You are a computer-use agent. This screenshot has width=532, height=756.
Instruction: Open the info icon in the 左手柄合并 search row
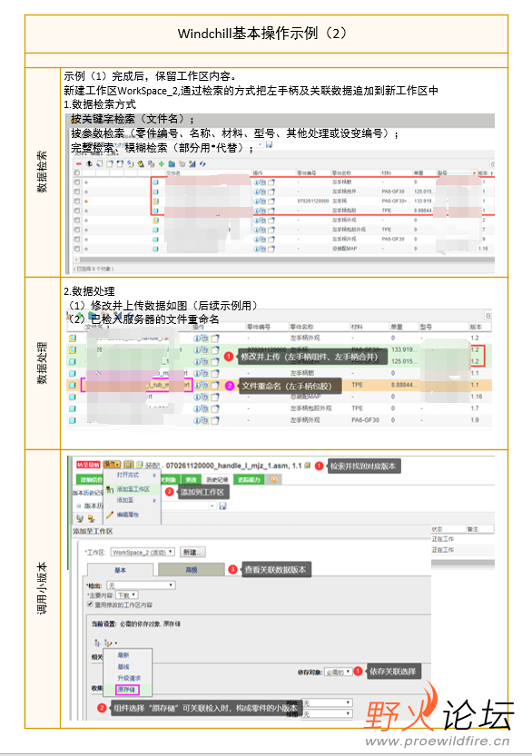tap(257, 191)
